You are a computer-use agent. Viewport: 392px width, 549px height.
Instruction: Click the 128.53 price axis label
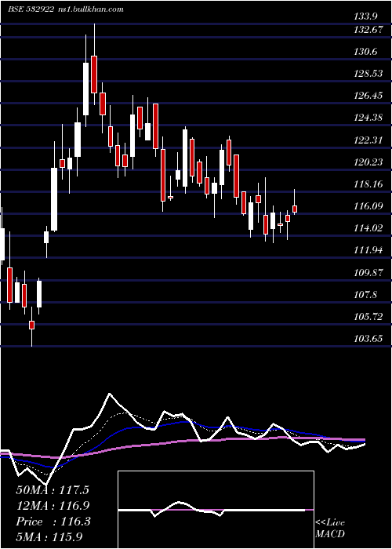368,74
